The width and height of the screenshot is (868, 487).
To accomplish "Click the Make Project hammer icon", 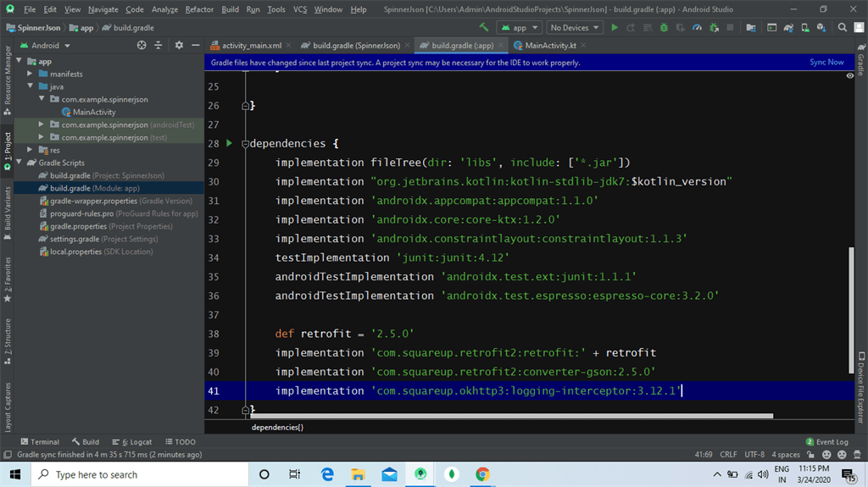I will click(x=484, y=27).
